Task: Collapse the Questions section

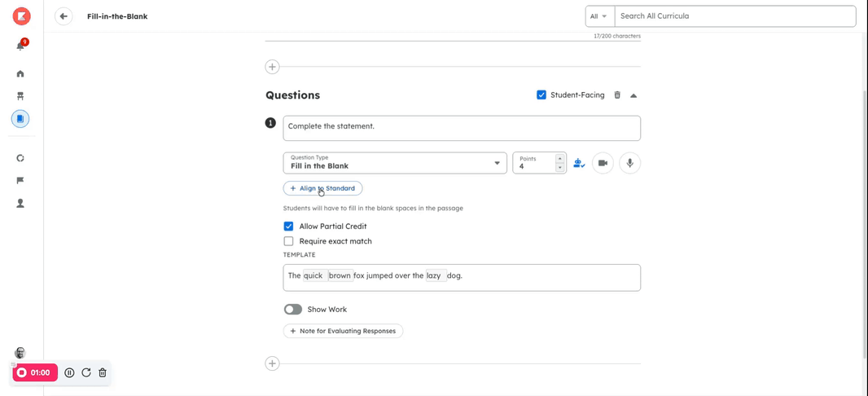Action: click(633, 95)
